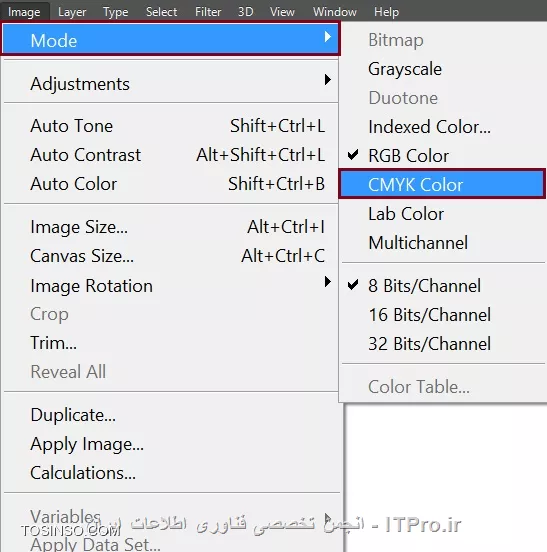Open the Help menu
The image size is (547, 552).
click(386, 12)
